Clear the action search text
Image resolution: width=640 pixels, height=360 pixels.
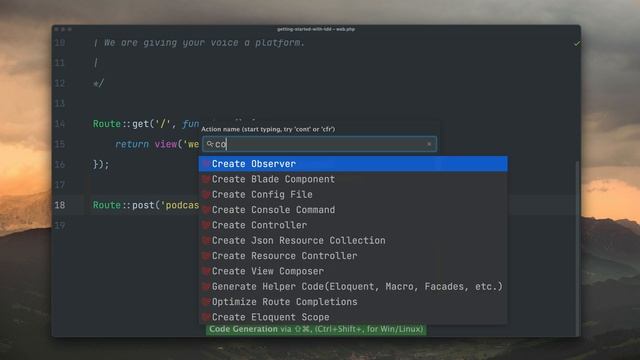[x=429, y=144]
